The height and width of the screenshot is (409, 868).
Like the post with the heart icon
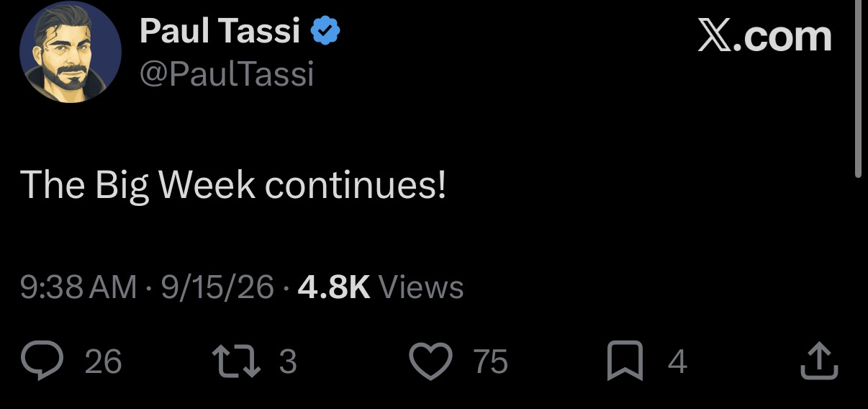tap(431, 361)
